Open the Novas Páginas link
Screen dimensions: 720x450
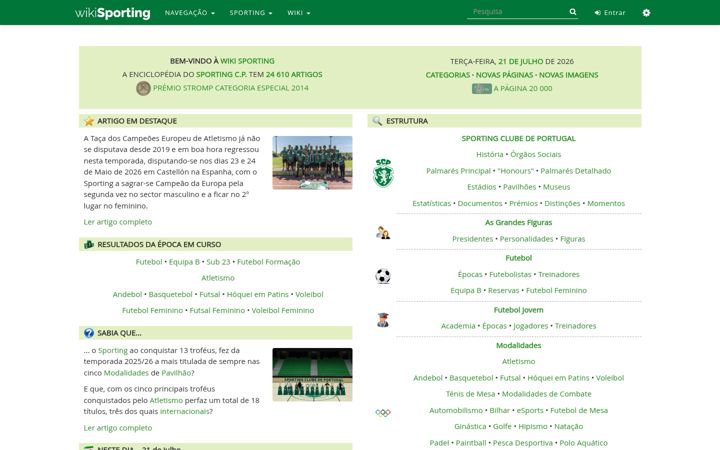click(x=504, y=75)
